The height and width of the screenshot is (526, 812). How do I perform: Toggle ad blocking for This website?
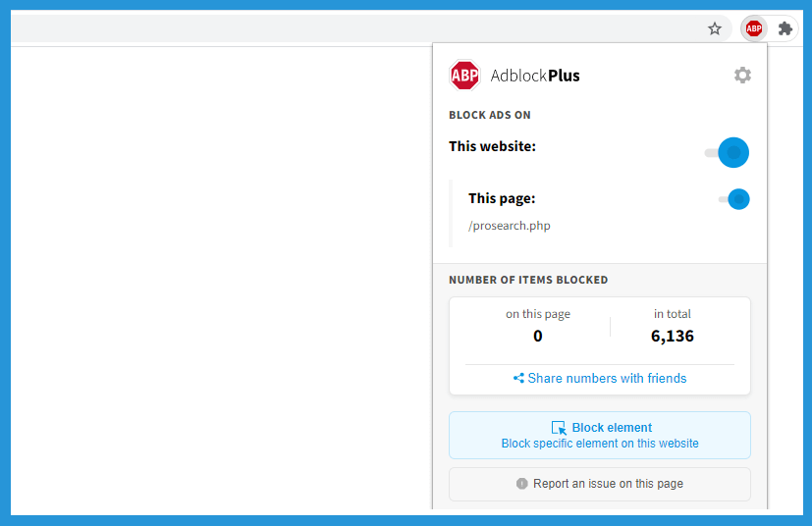(x=728, y=153)
